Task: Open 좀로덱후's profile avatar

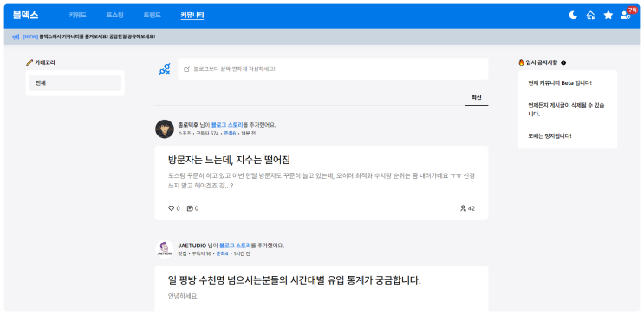Action: (165, 129)
